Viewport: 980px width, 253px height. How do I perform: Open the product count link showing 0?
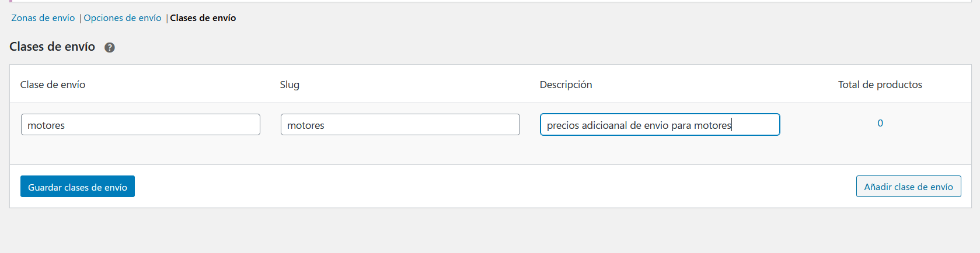click(x=880, y=123)
